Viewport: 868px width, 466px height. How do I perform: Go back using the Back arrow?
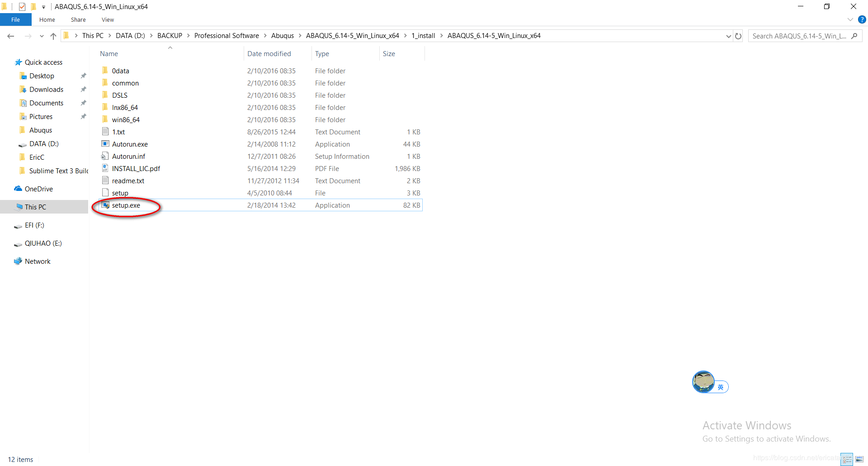point(11,36)
